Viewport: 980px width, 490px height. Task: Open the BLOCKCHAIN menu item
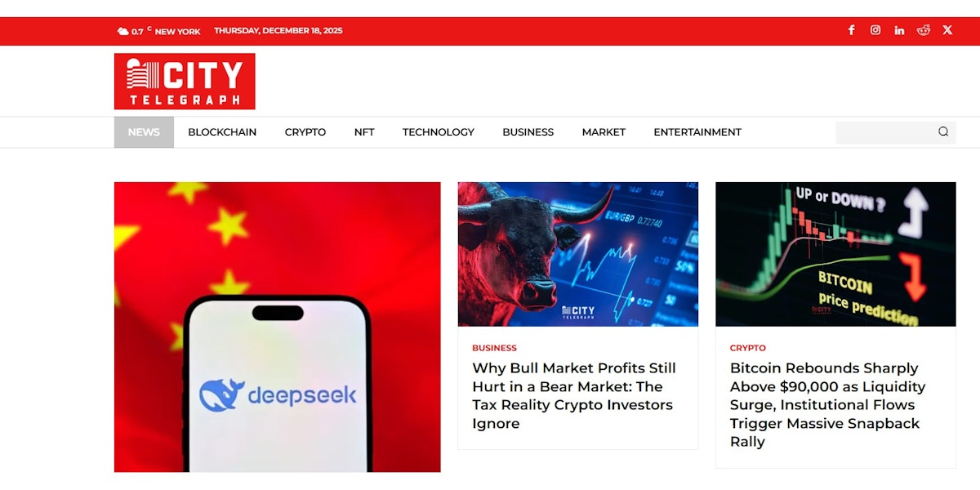click(x=222, y=132)
